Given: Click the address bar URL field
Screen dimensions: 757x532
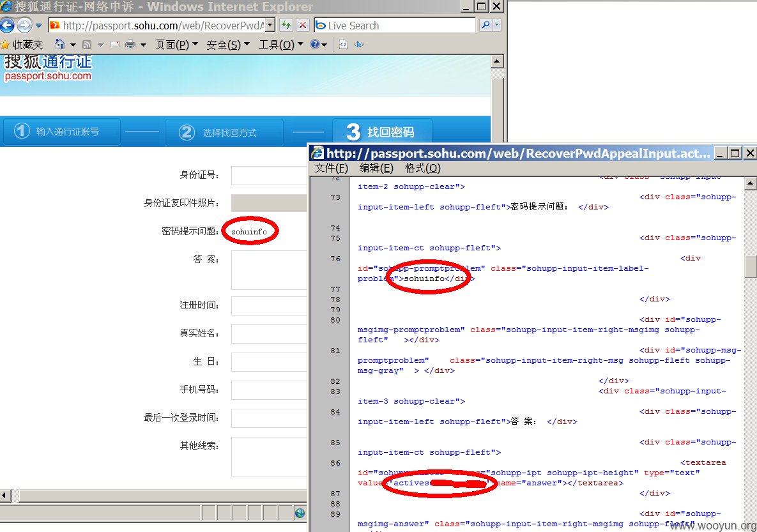Looking at the screenshot, I should pyautogui.click(x=157, y=25).
